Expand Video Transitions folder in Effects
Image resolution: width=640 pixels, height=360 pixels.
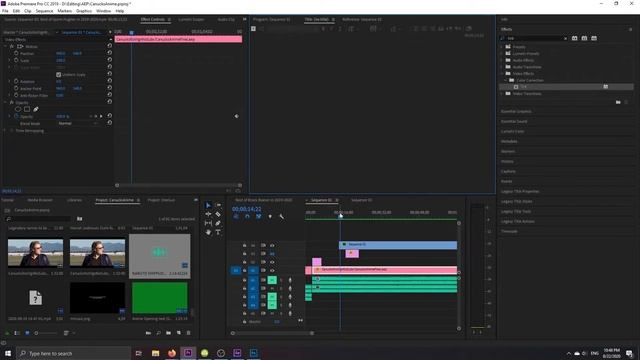[502, 93]
